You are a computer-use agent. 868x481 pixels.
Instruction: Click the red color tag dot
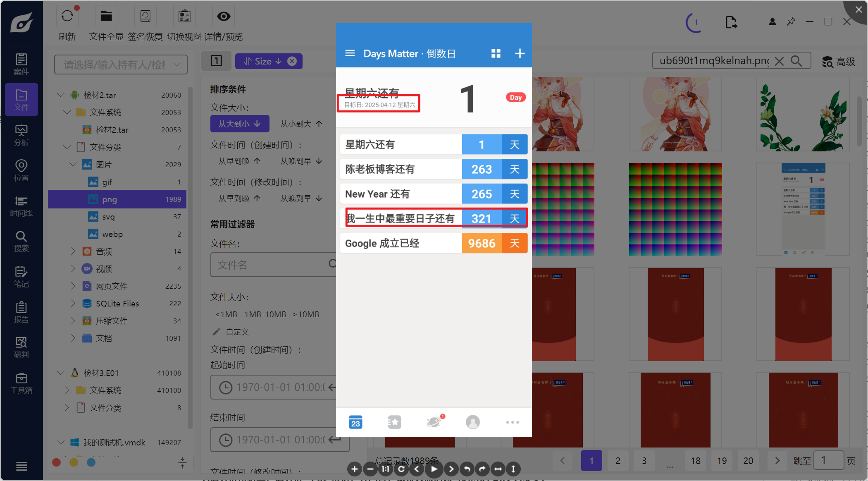tap(57, 462)
